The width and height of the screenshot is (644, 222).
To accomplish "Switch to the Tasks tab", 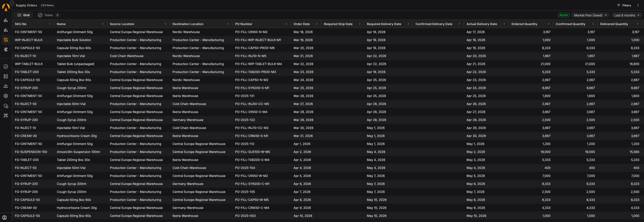I will pos(49,15).
